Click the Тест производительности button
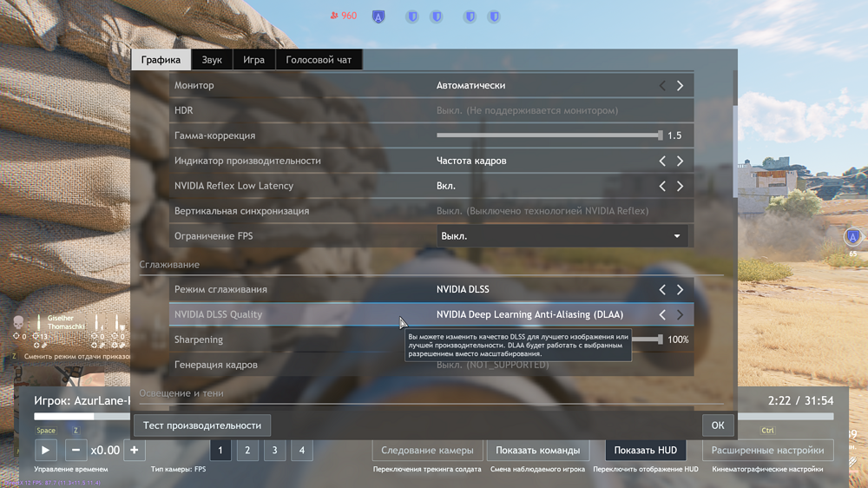 click(202, 425)
